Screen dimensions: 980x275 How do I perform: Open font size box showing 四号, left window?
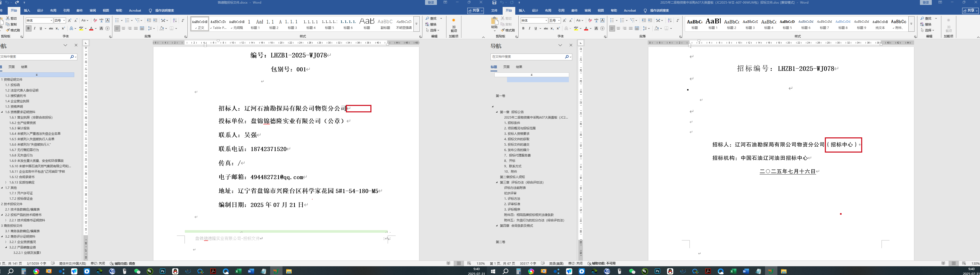click(60, 21)
